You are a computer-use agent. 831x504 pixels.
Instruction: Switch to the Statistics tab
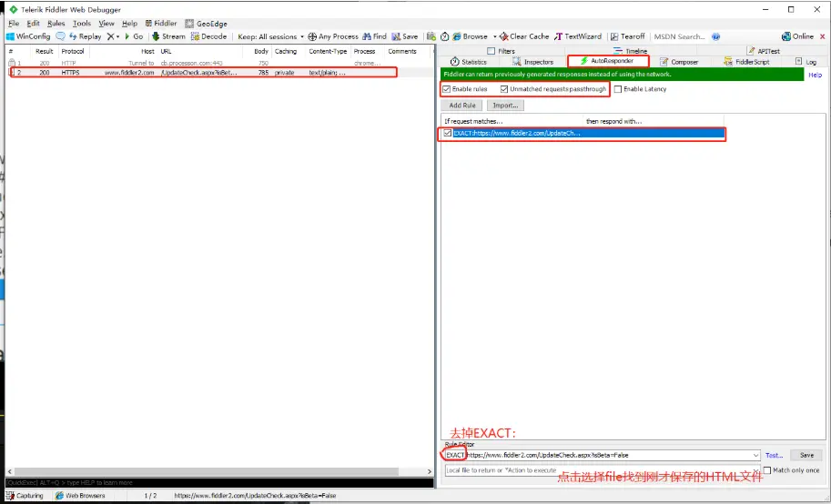(x=468, y=62)
